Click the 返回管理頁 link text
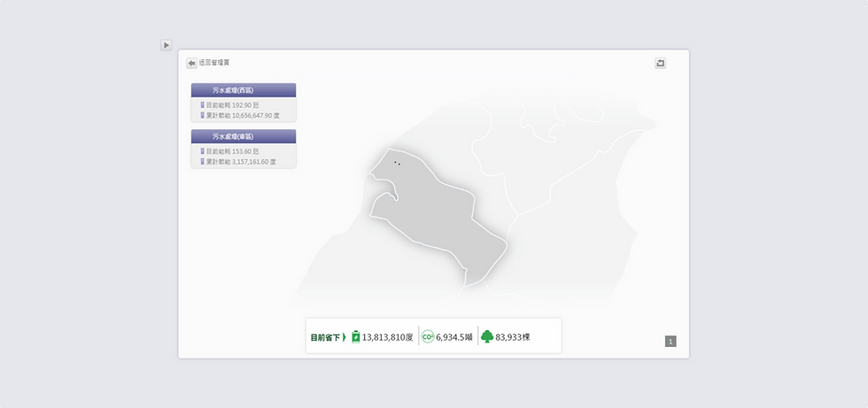 click(214, 63)
